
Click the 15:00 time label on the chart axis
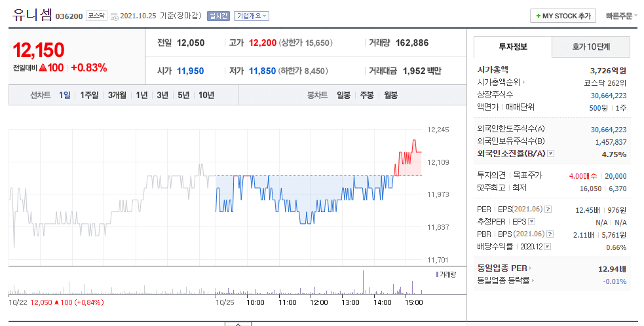[413, 302]
